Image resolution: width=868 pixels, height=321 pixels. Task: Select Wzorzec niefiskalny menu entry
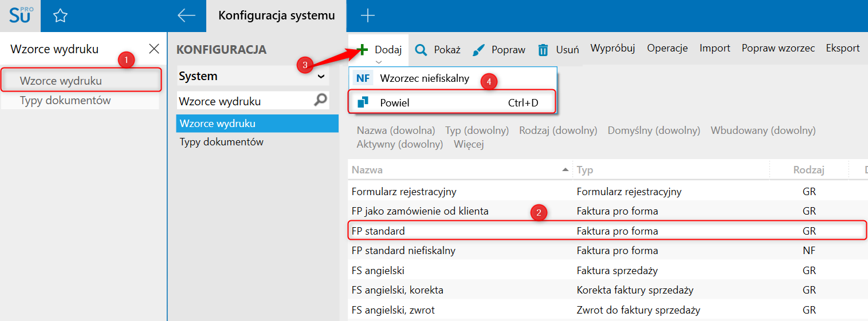coord(424,78)
